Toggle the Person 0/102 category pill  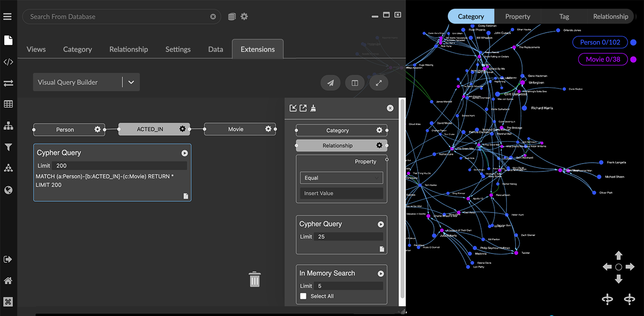pos(600,42)
